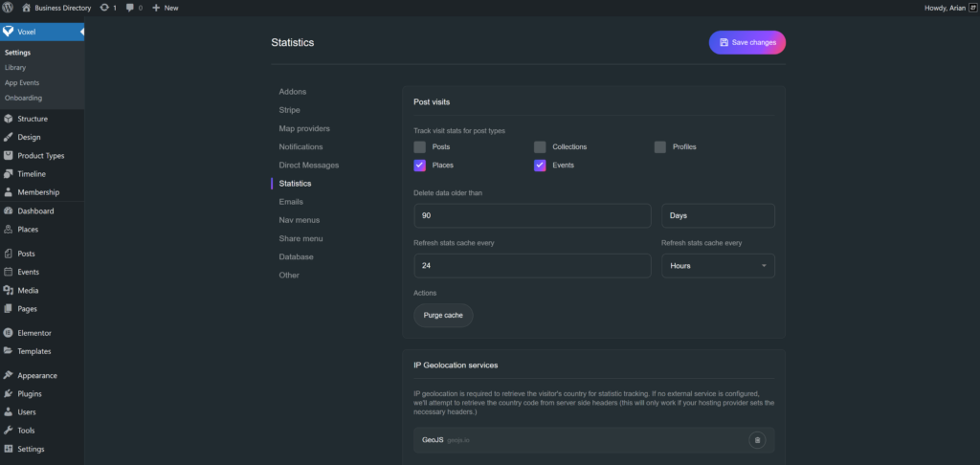980x465 pixels.
Task: Click the Timeline sidebar icon
Action: click(x=9, y=174)
